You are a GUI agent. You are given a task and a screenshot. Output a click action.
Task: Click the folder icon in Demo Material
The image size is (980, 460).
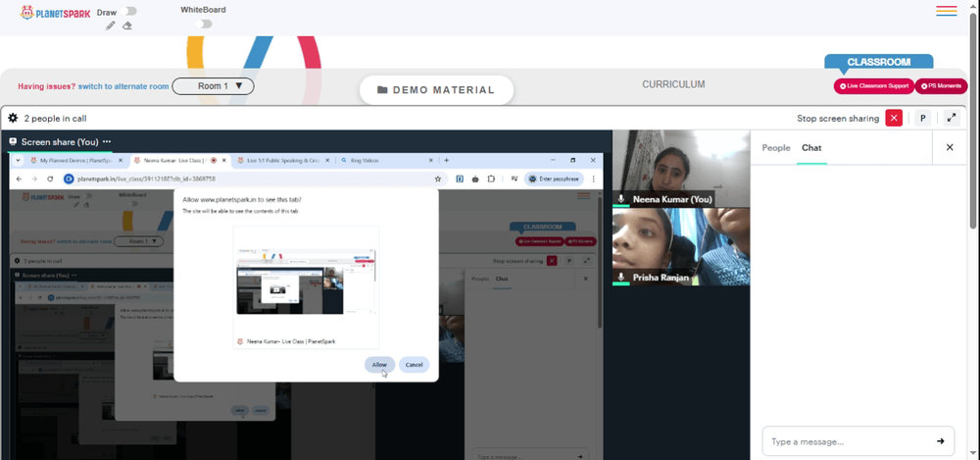coord(382,90)
